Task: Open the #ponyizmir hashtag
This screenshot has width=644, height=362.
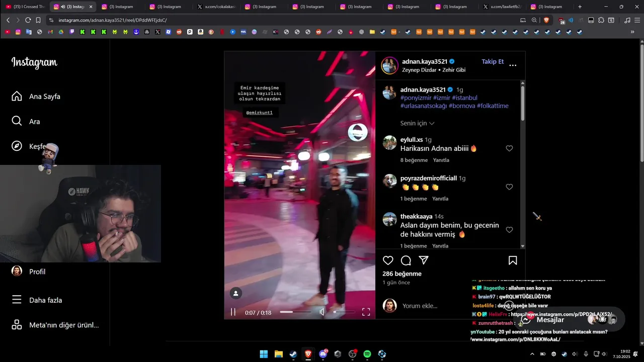Action: click(x=416, y=98)
